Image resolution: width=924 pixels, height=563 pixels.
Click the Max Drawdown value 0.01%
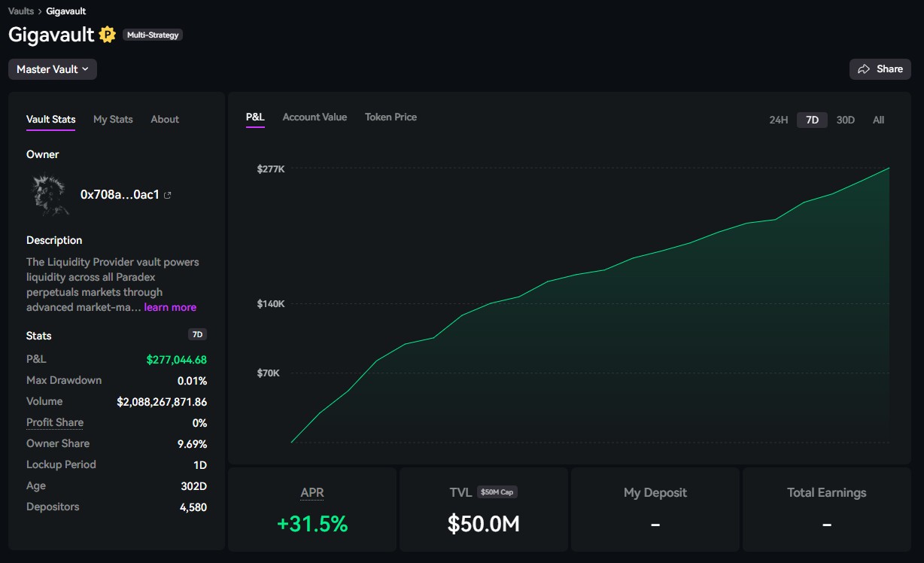click(x=192, y=381)
